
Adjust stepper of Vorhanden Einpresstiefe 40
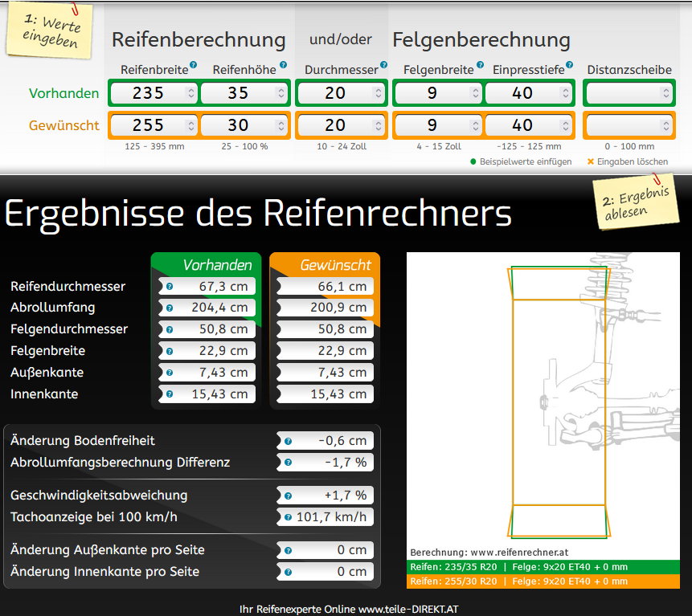point(567,93)
